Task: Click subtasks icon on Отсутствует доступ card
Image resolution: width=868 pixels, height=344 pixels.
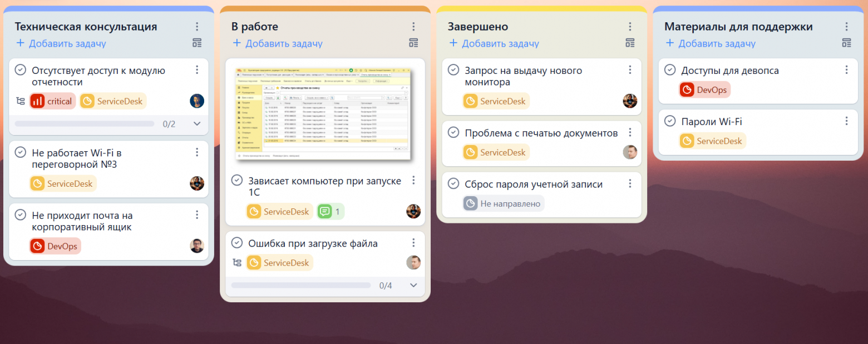Action: click(x=21, y=101)
